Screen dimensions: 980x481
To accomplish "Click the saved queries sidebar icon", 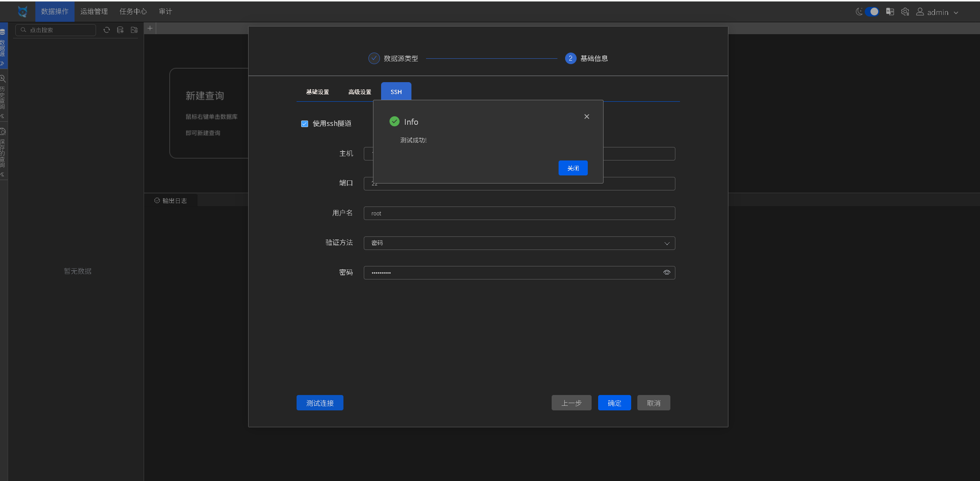I will tap(3, 132).
